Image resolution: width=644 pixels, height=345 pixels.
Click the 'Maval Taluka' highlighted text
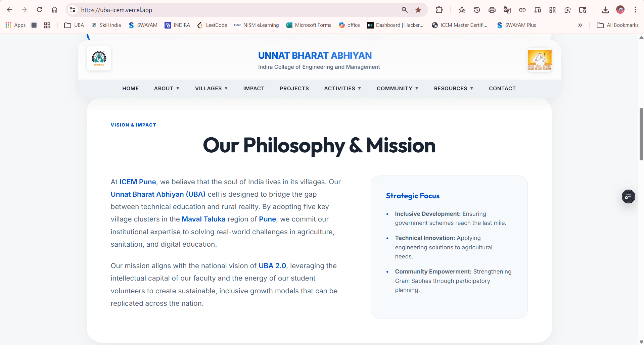[203, 219]
